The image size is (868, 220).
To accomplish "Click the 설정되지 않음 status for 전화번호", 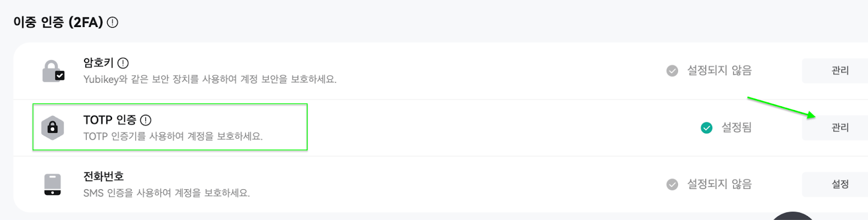I will pos(719,184).
